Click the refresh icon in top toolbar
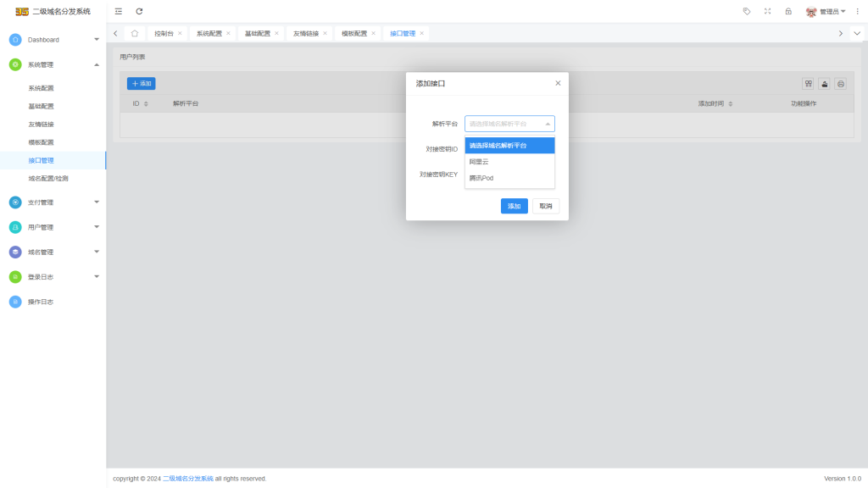Screen dimensions: 868x488 click(139, 11)
